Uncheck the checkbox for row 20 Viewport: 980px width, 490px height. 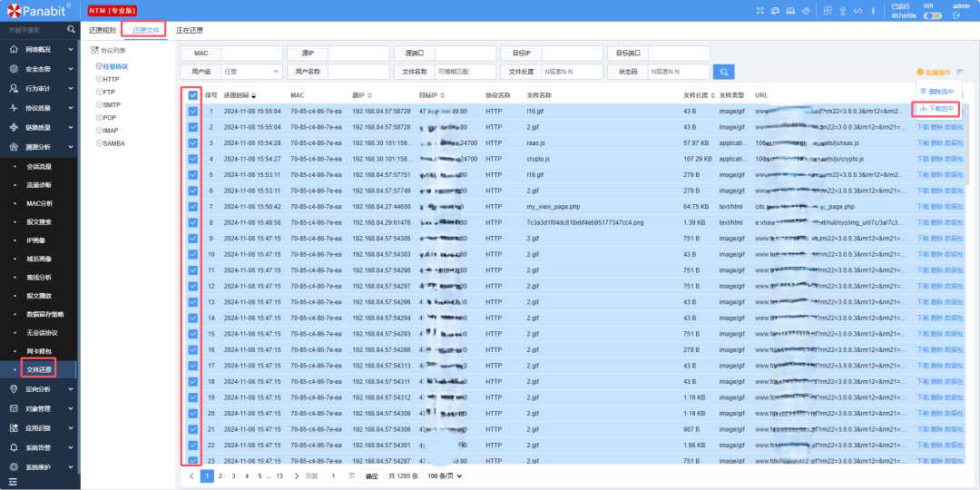(193, 413)
